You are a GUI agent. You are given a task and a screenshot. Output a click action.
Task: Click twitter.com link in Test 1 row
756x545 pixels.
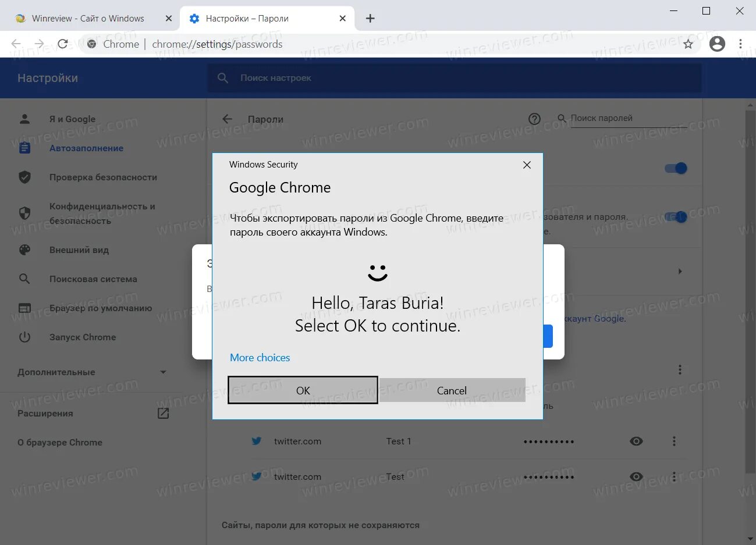(297, 441)
